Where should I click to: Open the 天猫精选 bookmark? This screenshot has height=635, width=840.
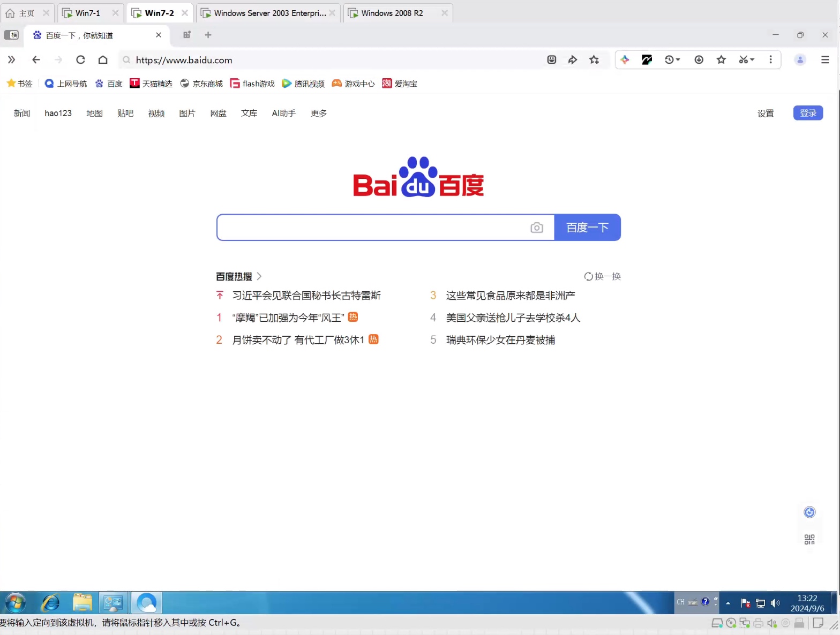pos(151,84)
